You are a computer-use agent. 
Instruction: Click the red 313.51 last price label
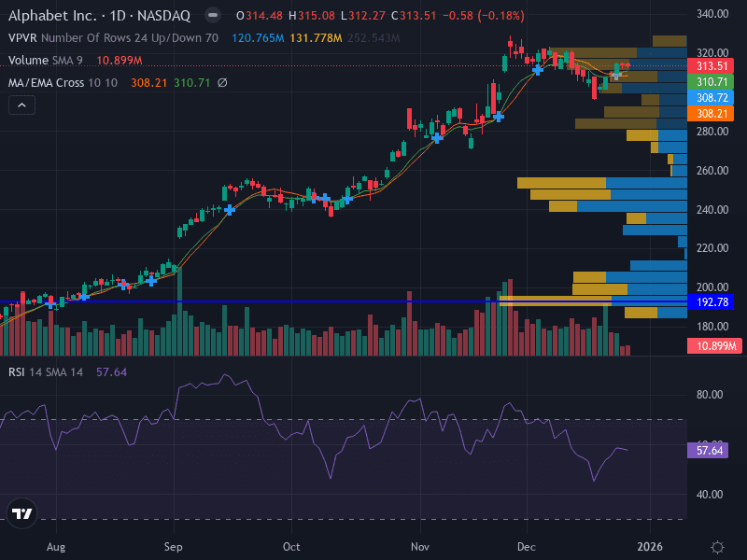click(711, 66)
